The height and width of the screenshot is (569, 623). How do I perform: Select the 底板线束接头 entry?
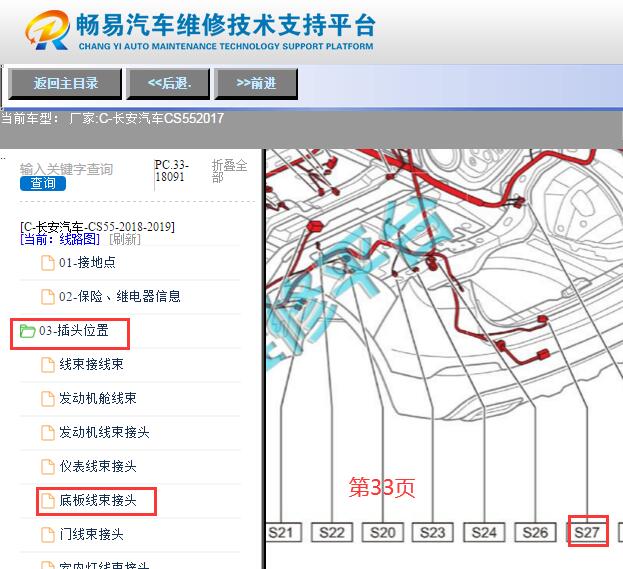(98, 500)
